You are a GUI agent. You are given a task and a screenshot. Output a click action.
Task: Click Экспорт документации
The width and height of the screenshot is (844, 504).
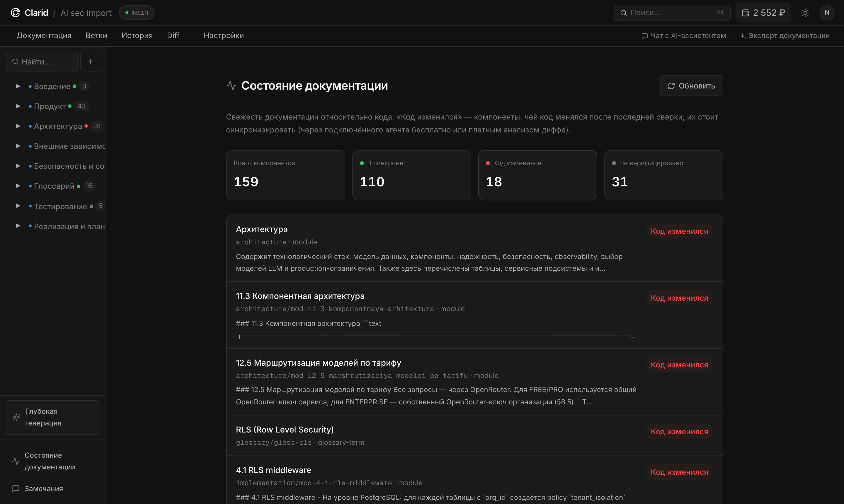point(785,36)
